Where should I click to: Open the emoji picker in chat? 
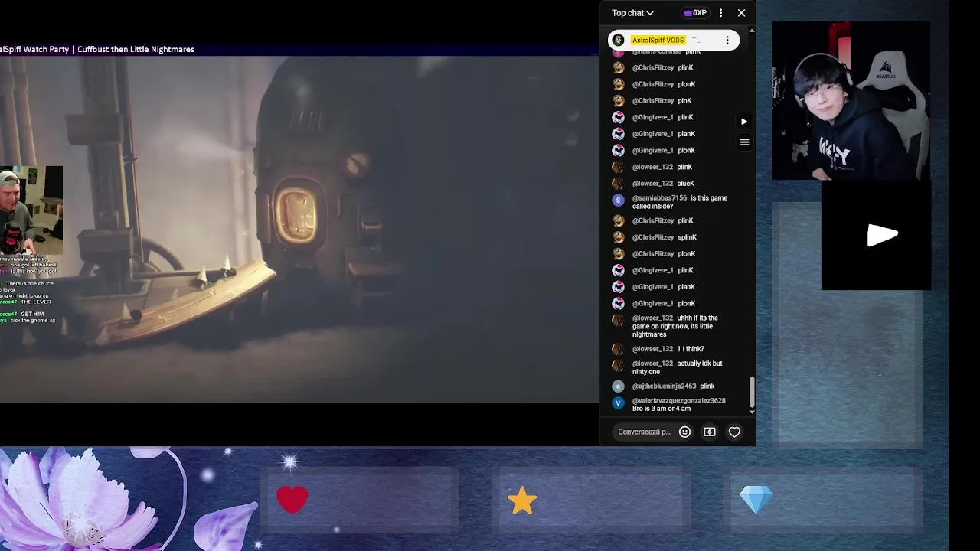pyautogui.click(x=685, y=432)
